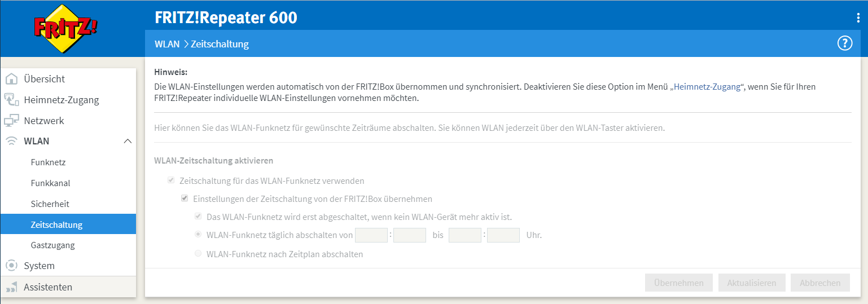Click the Netzwerk computers icon
Screen dimensions: 868x304
pyautogui.click(x=11, y=121)
